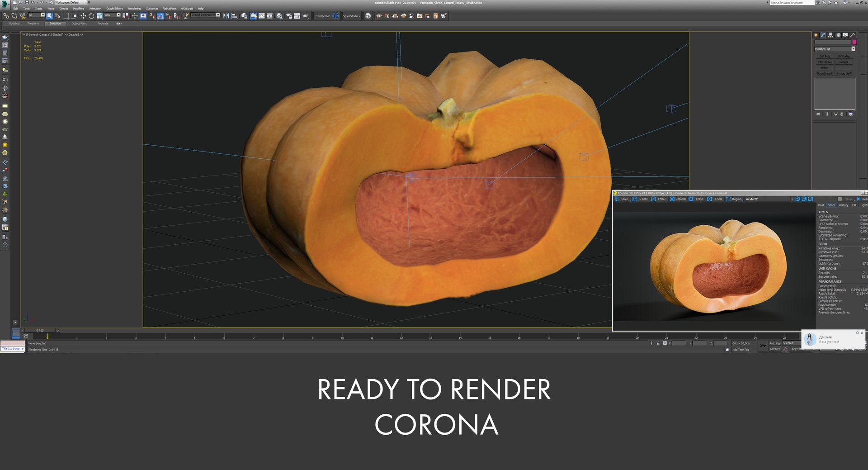868x470 pixels.
Task: Open the Display command panel
Action: coord(845,35)
